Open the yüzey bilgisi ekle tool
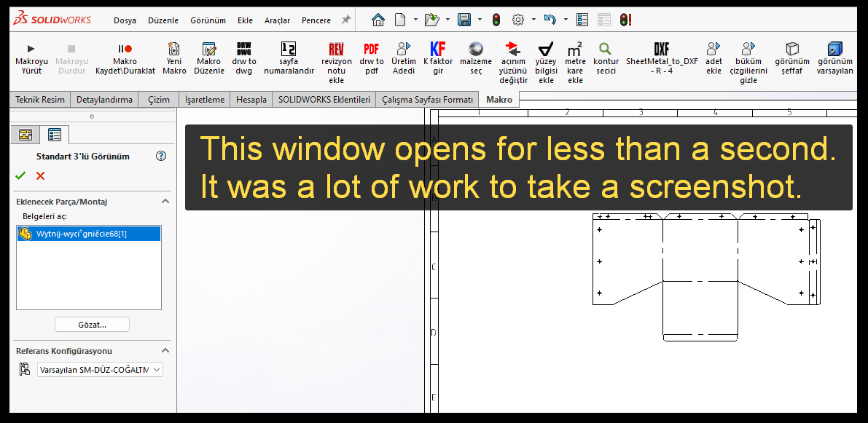Viewport: 868px width, 423px height. (x=546, y=50)
